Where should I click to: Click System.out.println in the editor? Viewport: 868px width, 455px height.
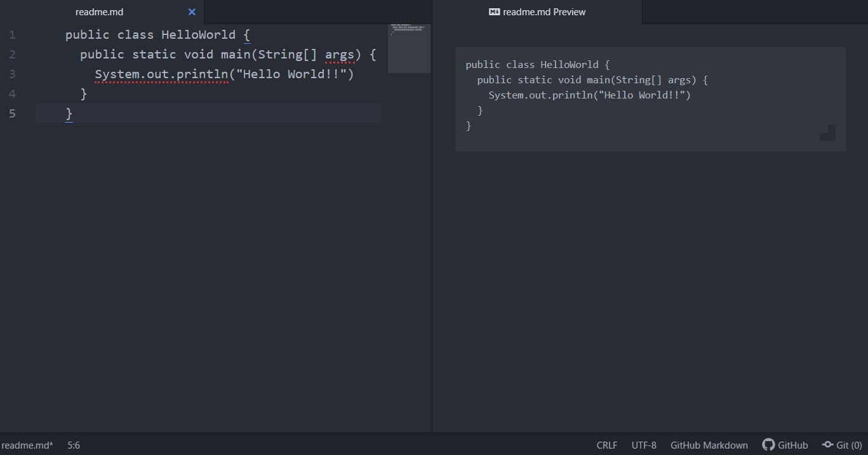[161, 74]
